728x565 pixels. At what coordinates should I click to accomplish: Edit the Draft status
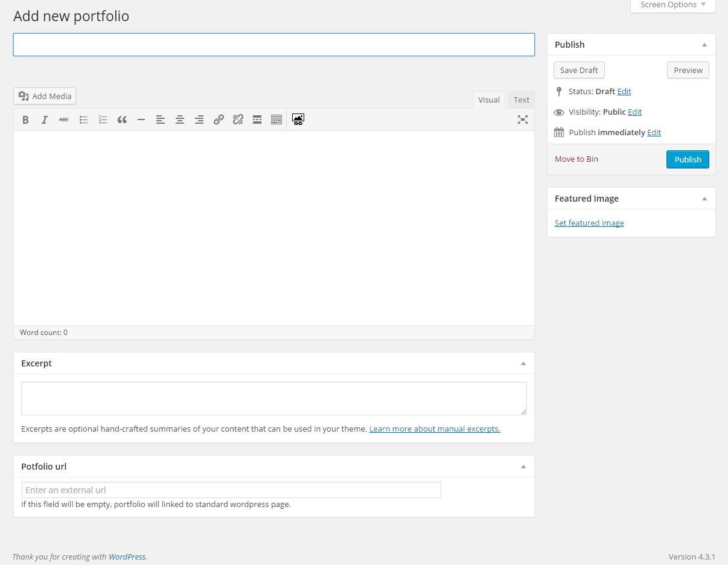point(624,92)
